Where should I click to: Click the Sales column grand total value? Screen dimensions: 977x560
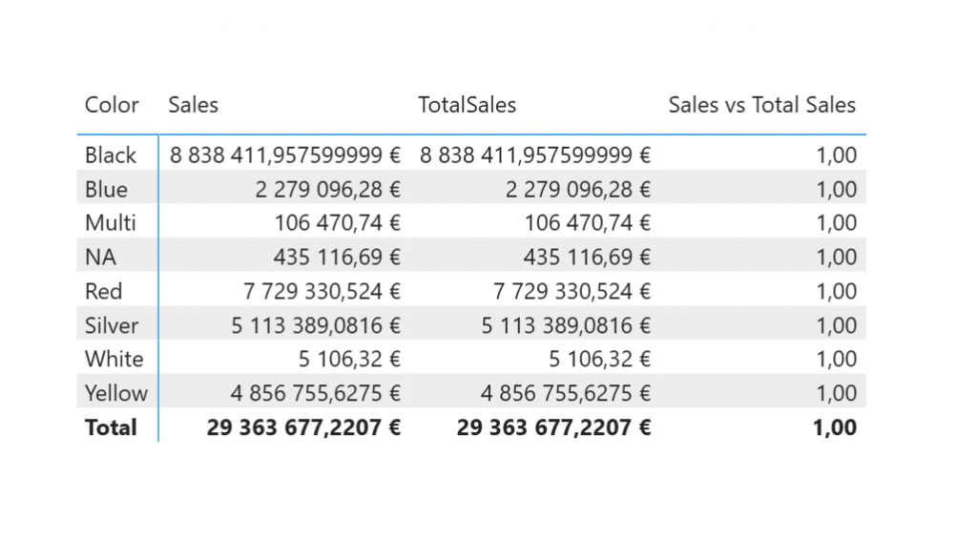coord(303,427)
